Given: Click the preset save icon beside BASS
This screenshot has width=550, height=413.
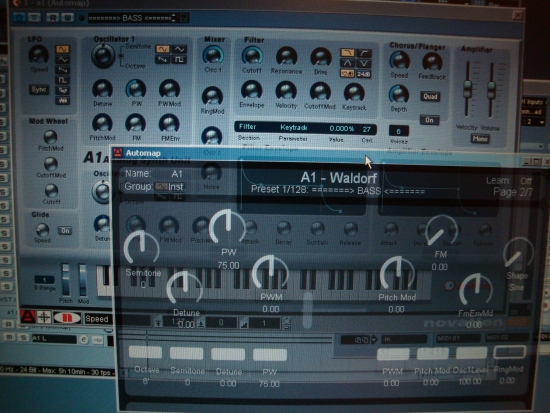Looking at the screenshot, I should [x=184, y=18].
